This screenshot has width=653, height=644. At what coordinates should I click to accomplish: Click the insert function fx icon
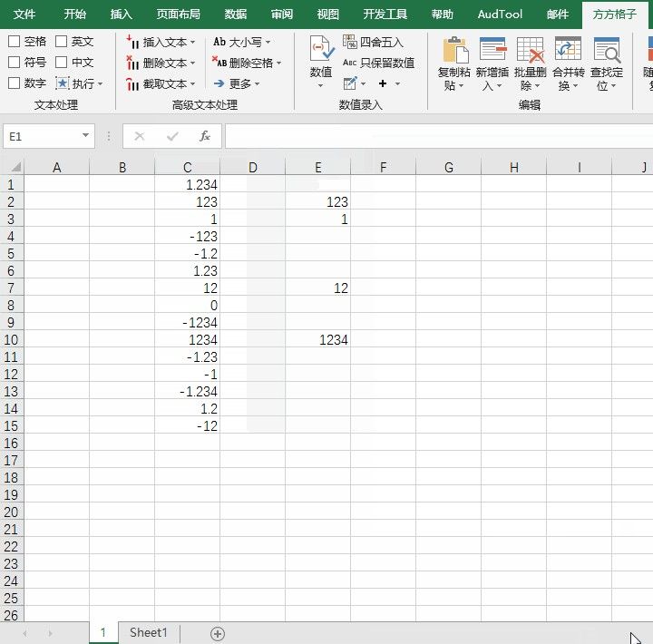tap(205, 136)
